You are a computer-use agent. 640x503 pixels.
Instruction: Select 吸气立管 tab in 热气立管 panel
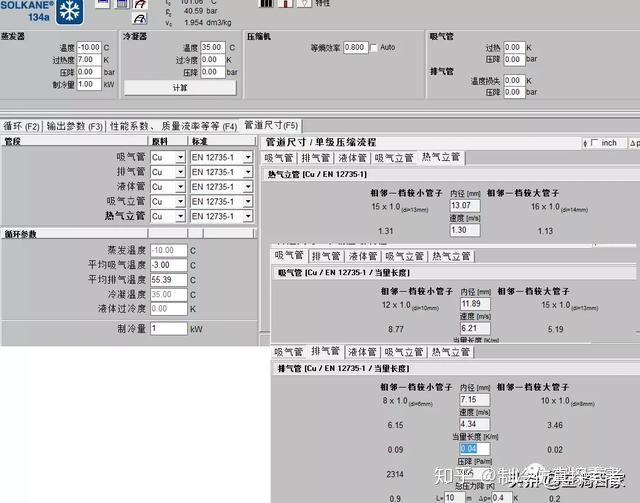[x=394, y=158]
